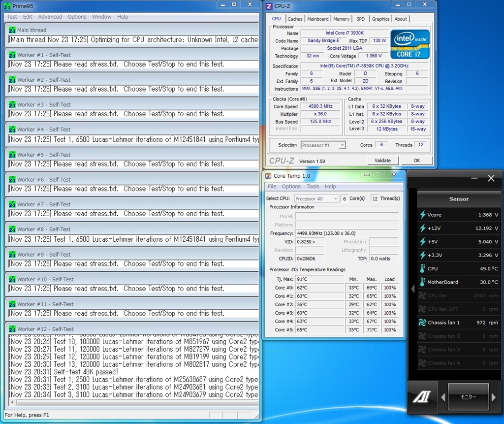Click the Worker #8 Self-Test icon
This screenshot has height=424, width=504.
[12, 229]
